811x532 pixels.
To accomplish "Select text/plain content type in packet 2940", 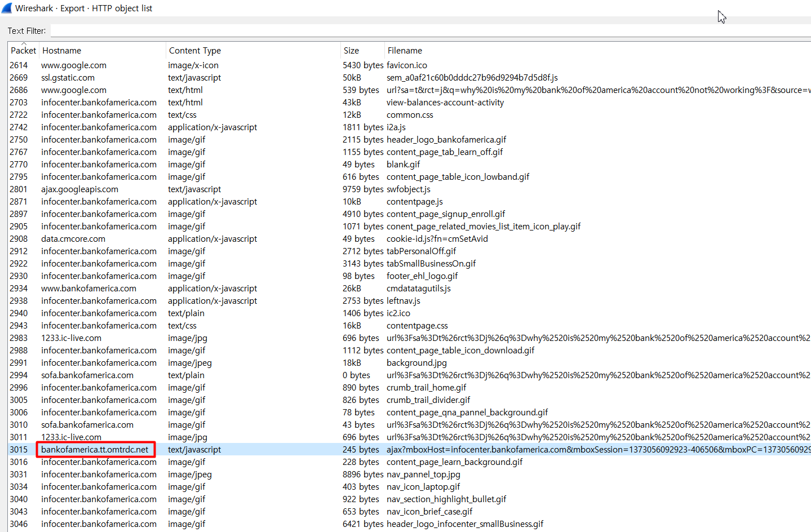I will (x=186, y=313).
